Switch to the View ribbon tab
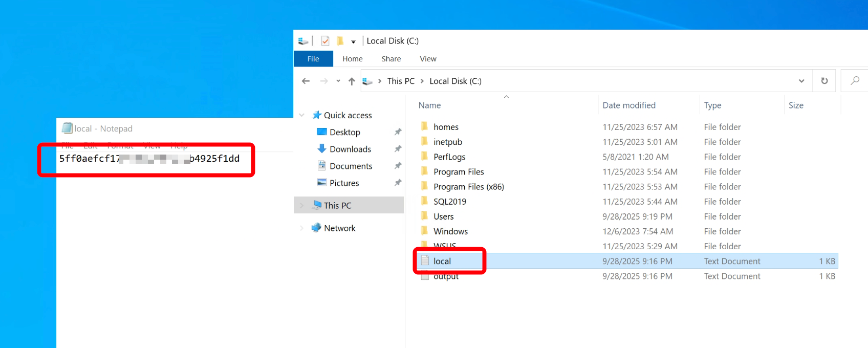868x348 pixels. pos(428,59)
